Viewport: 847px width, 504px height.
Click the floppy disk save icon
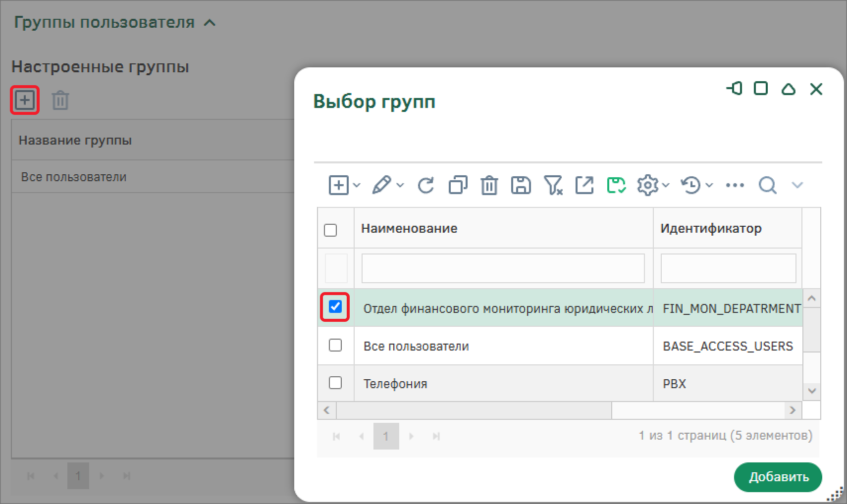point(521,185)
